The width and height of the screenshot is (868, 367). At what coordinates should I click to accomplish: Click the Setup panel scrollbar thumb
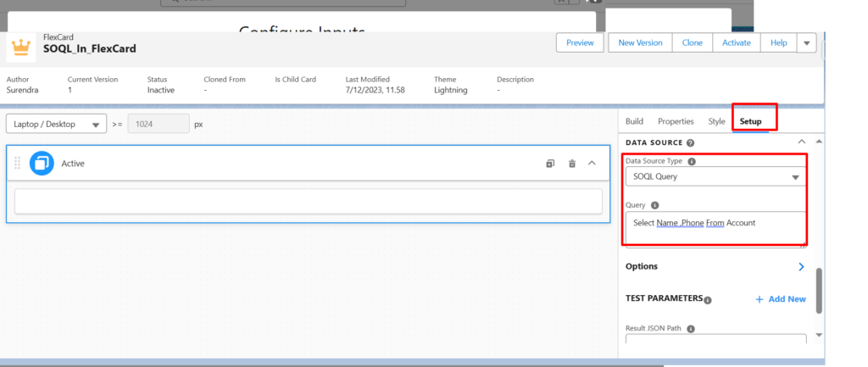[x=820, y=292]
